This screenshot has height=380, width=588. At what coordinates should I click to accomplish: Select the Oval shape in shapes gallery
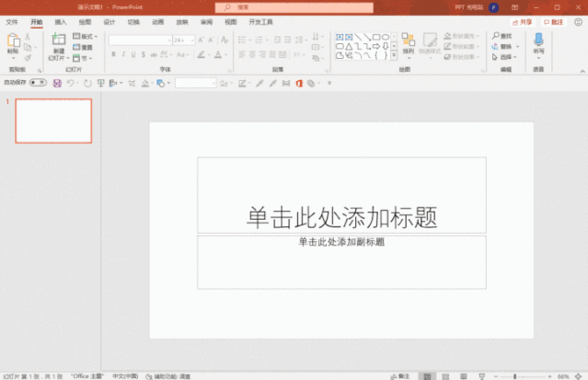(386, 37)
